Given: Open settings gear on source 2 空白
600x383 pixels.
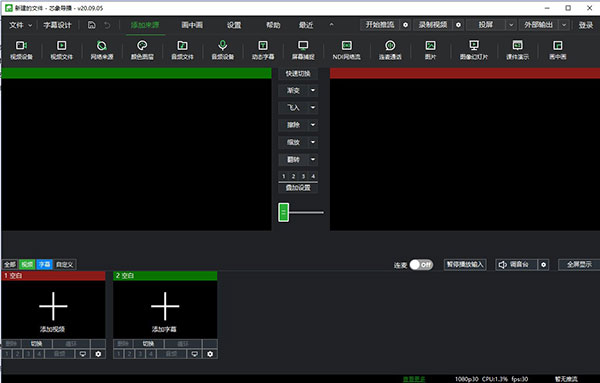Looking at the screenshot, I should coord(210,354).
